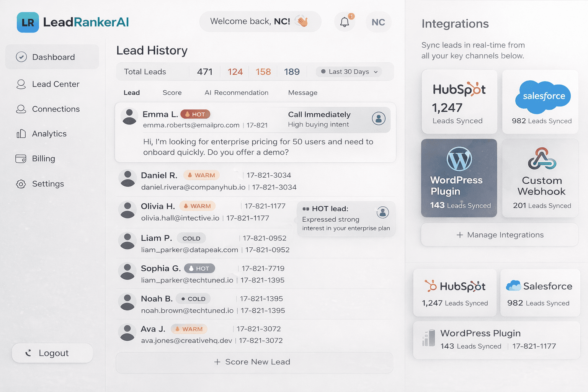
Task: Select the Score column header
Action: [x=172, y=92]
